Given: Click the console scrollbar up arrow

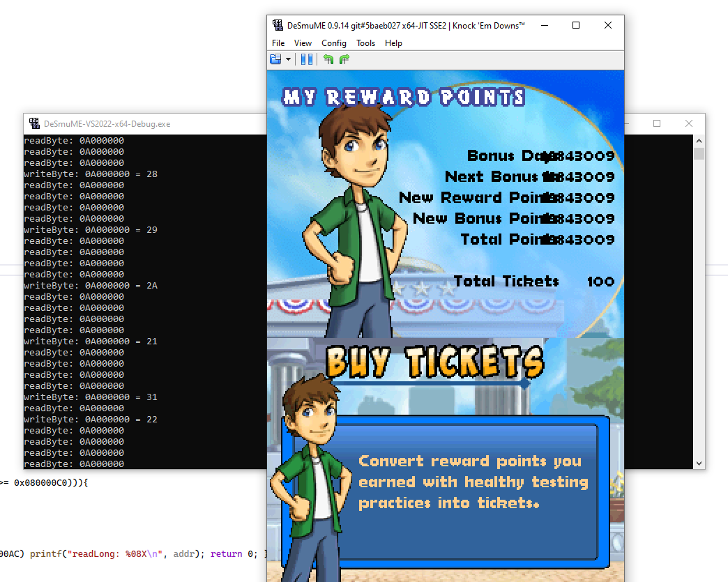Looking at the screenshot, I should [699, 141].
